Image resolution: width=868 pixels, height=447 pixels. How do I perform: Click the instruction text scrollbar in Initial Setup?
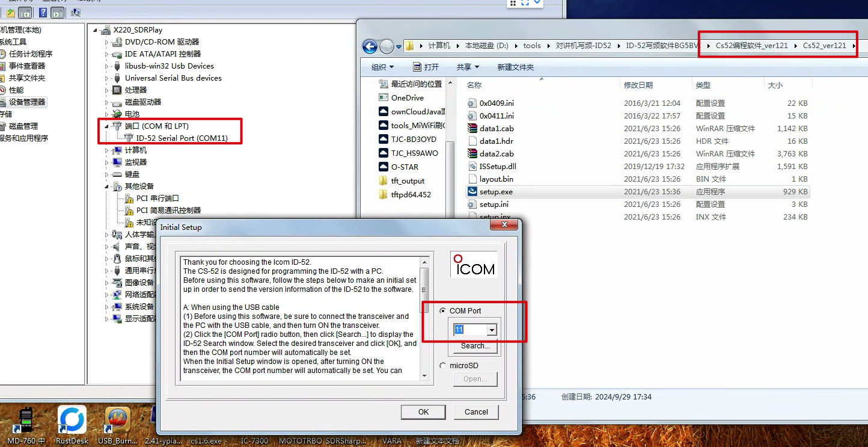click(x=424, y=319)
